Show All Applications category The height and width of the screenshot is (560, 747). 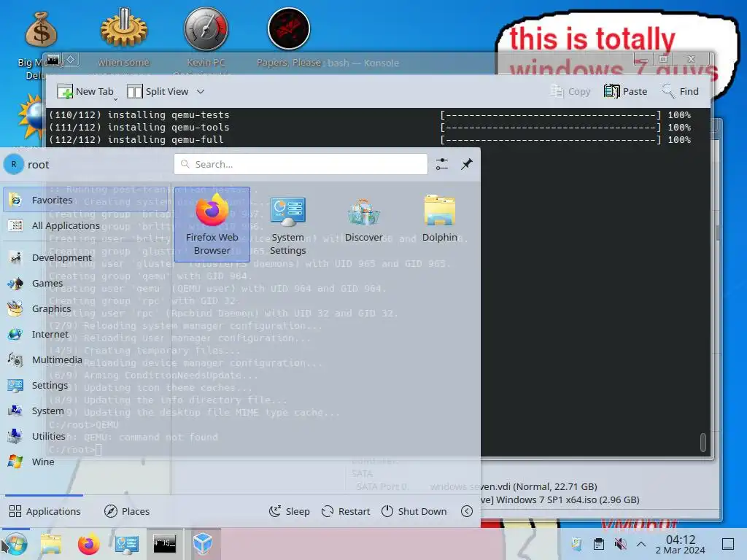click(85, 225)
